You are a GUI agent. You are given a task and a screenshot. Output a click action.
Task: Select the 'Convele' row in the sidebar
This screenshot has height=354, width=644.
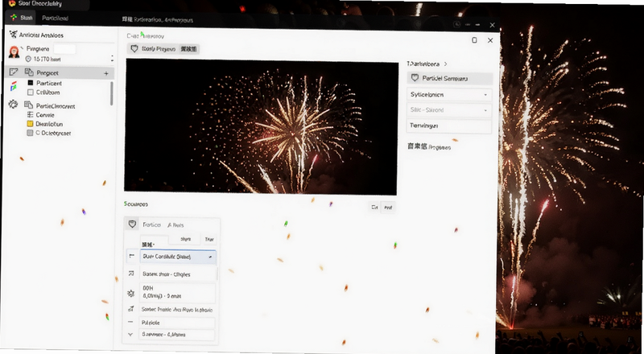click(45, 115)
